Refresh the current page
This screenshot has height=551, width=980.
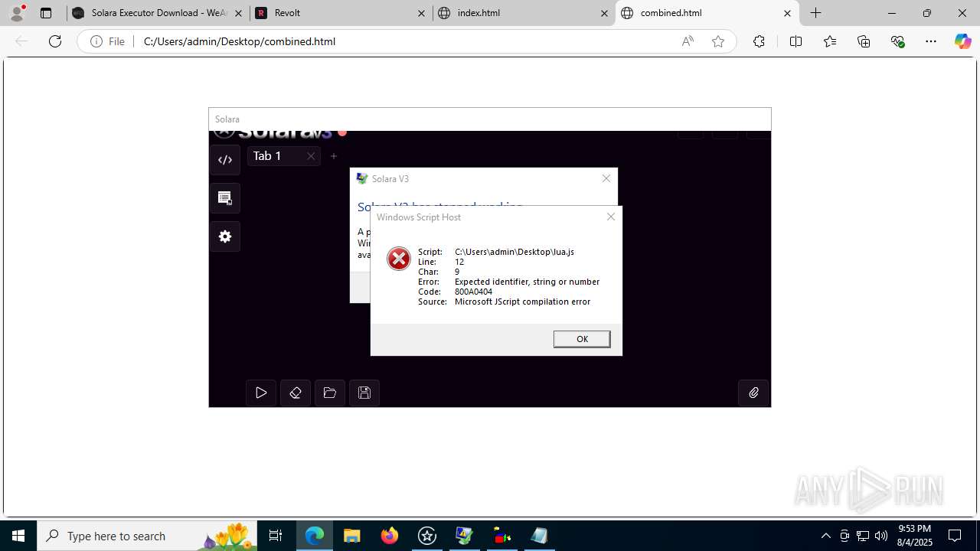(x=55, y=41)
